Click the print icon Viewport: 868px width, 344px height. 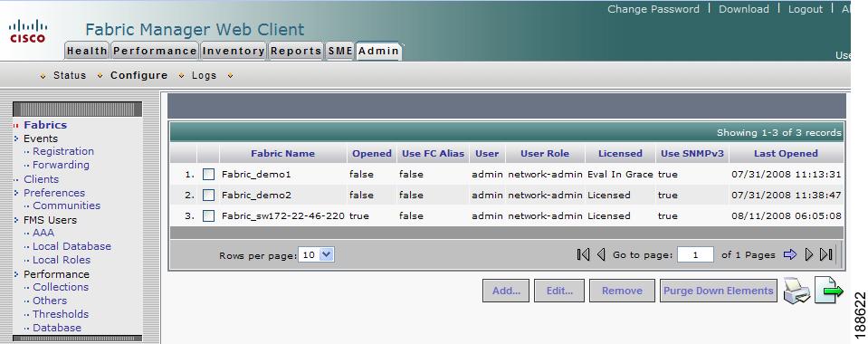[x=796, y=291]
